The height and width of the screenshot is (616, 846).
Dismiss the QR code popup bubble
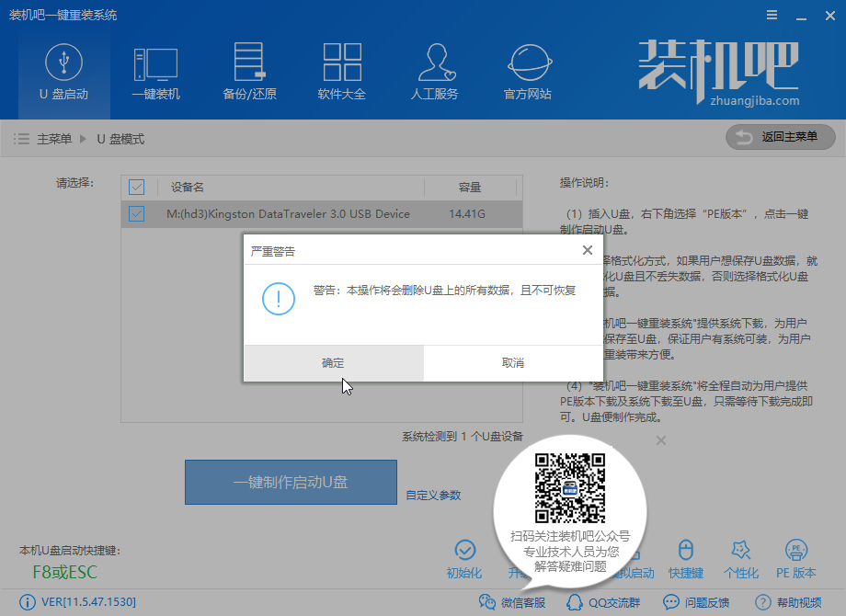tap(660, 440)
